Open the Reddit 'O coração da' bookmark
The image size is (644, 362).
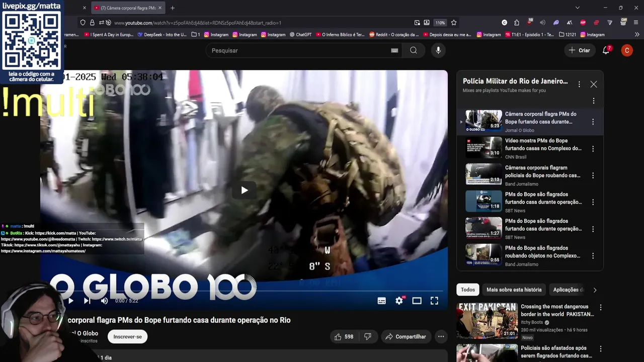click(x=394, y=35)
